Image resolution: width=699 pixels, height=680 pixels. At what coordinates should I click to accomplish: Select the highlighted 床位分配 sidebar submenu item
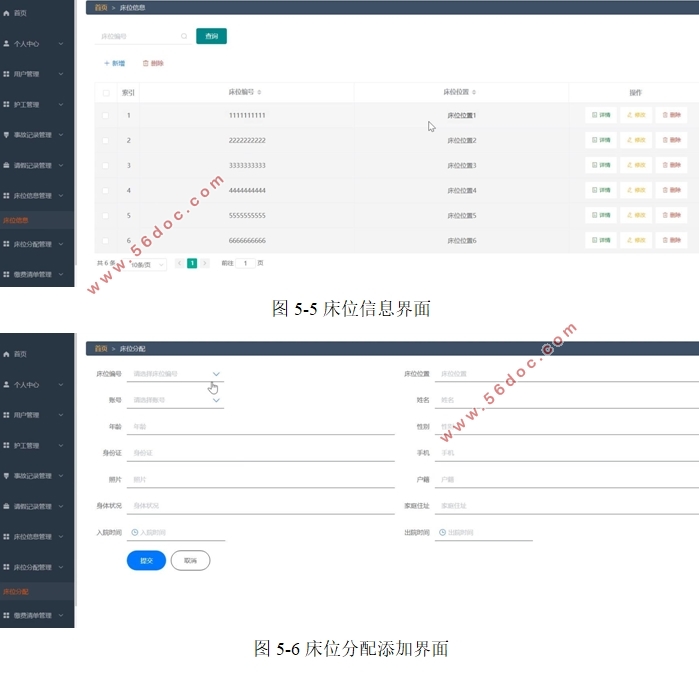[x=17, y=592]
